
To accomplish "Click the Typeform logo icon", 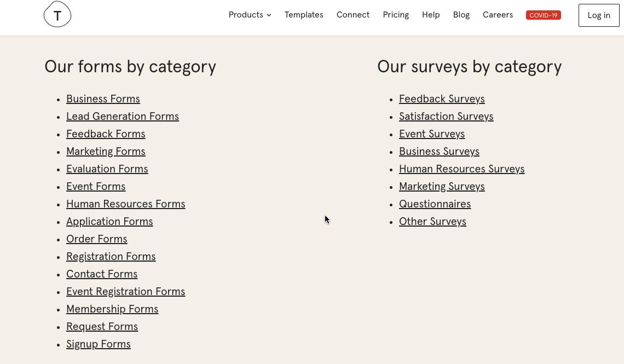I will (x=57, y=14).
